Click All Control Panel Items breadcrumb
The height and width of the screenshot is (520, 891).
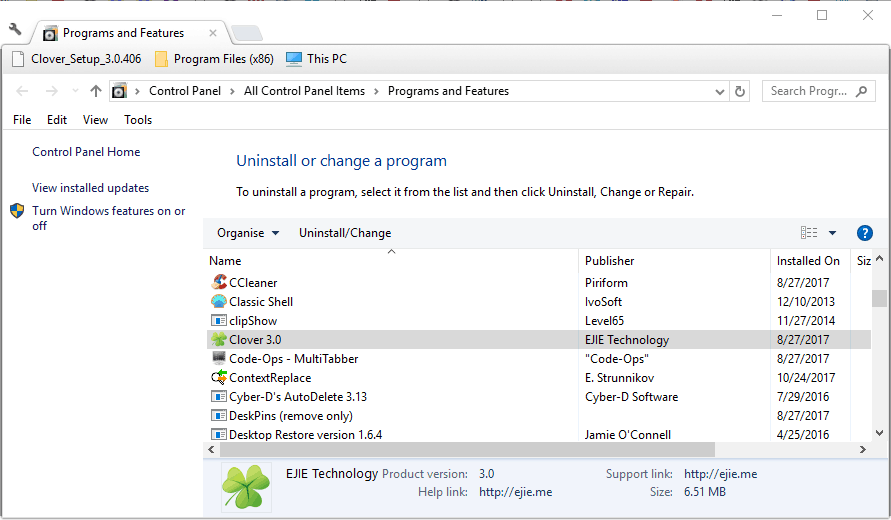click(304, 91)
